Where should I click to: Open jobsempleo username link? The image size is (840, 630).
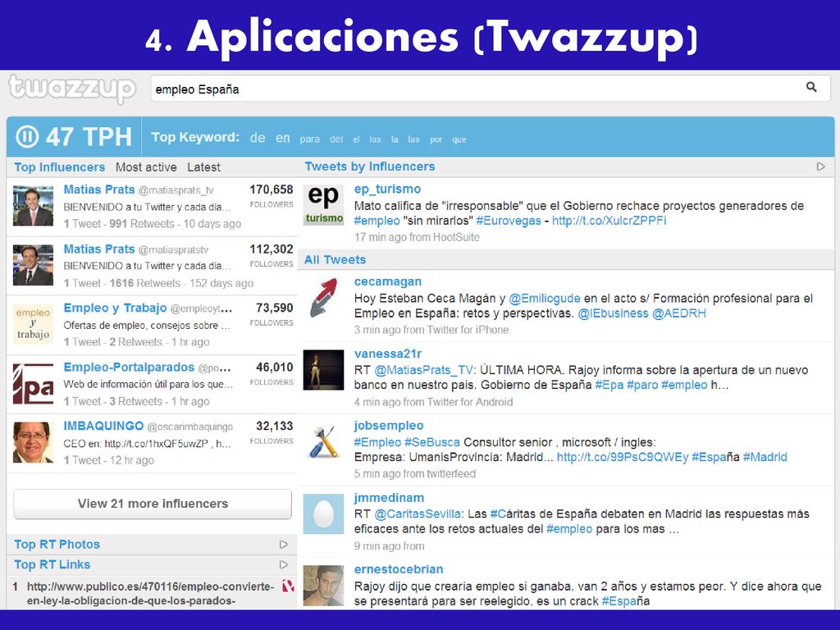click(x=389, y=426)
